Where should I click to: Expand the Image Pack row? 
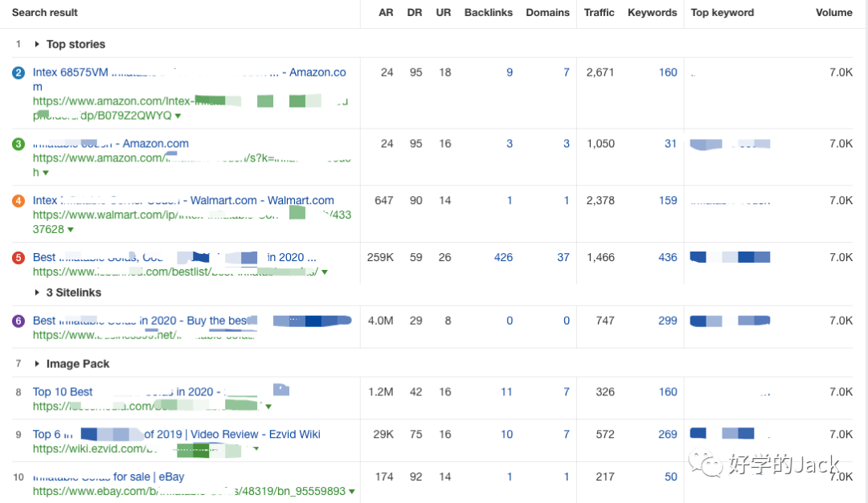pyautogui.click(x=36, y=364)
